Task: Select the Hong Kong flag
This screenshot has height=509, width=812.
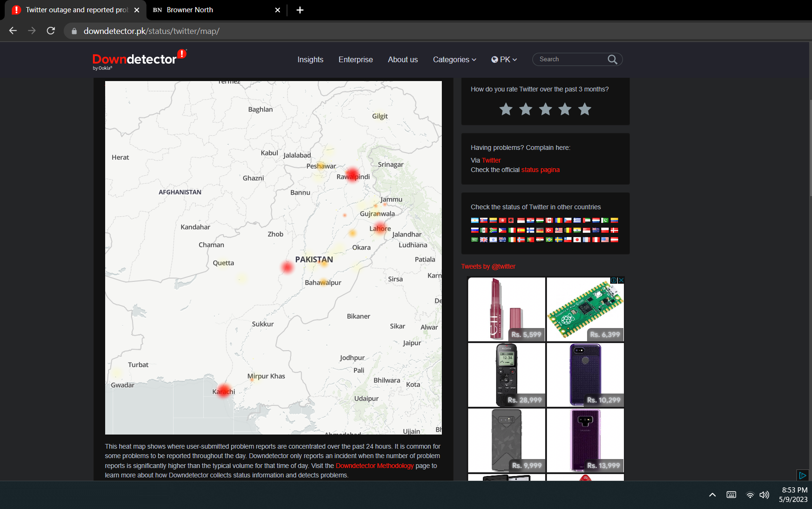Action: tap(503, 220)
